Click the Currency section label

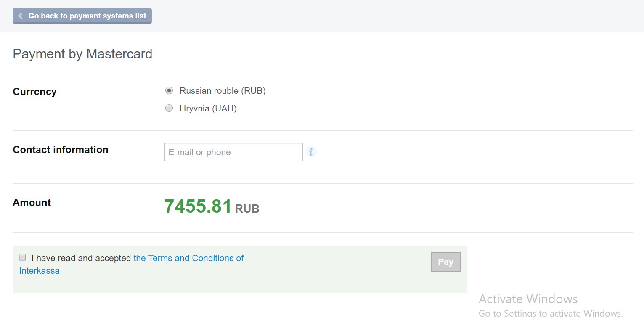[34, 92]
